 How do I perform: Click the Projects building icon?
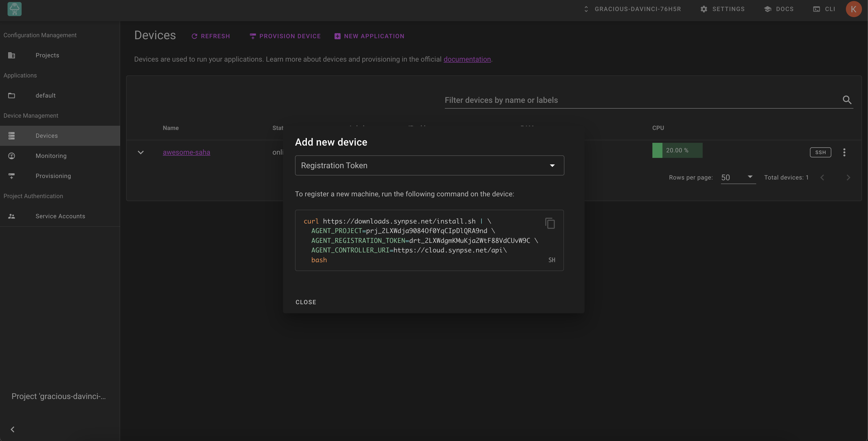click(12, 55)
